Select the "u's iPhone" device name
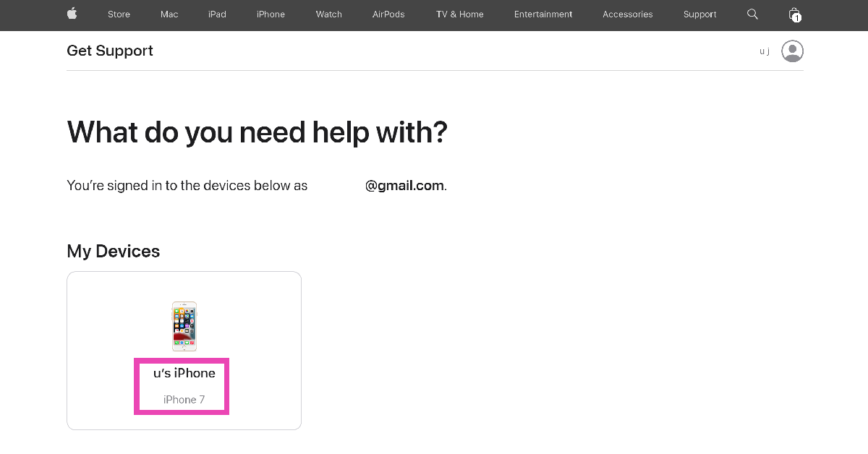Image resolution: width=868 pixels, height=454 pixels. 184,373
